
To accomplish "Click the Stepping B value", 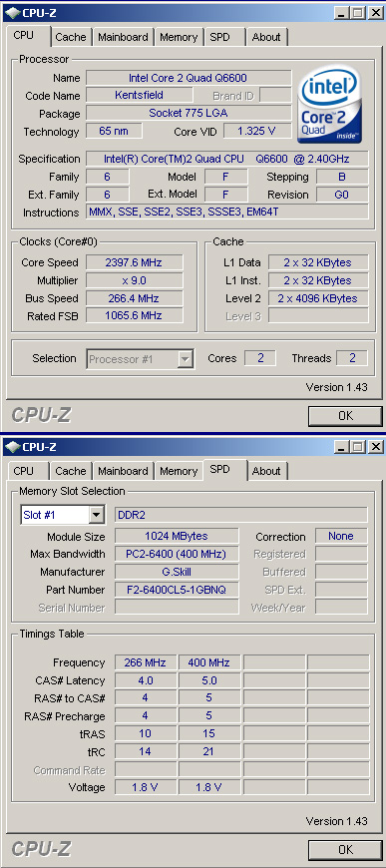I will (x=342, y=177).
